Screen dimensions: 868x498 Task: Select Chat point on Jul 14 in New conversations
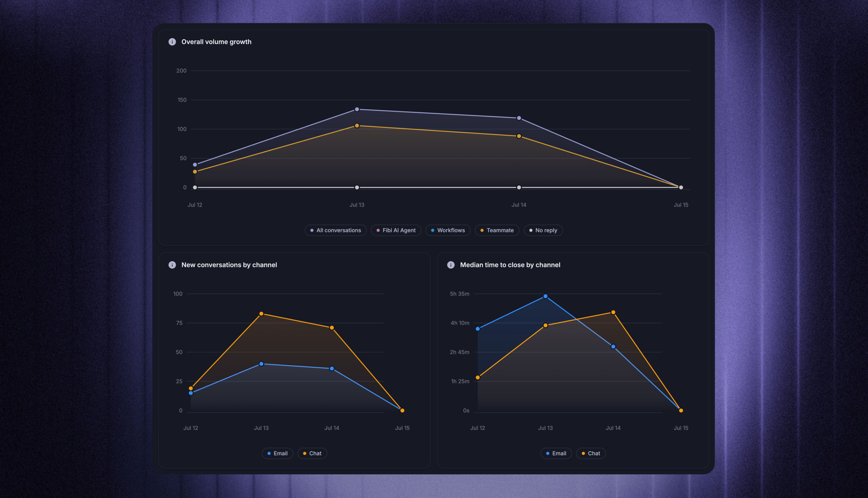click(x=332, y=328)
